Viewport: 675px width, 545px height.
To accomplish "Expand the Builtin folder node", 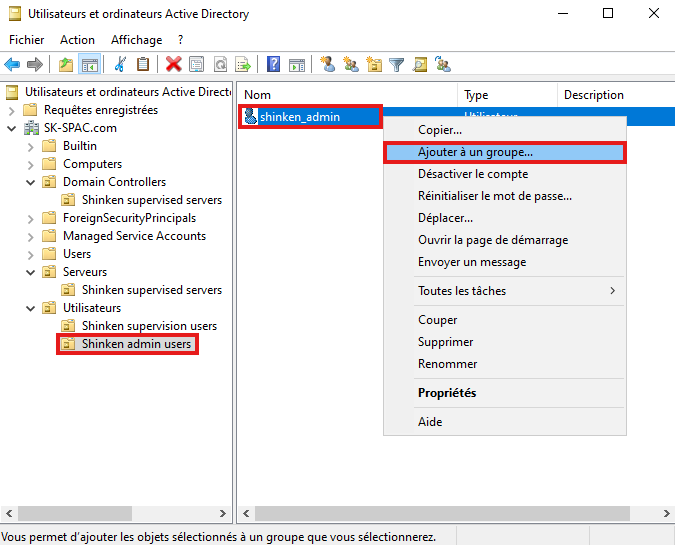I will 30,146.
